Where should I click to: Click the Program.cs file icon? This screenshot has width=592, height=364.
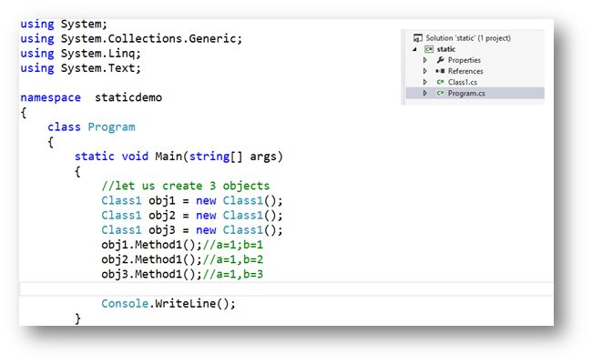440,93
